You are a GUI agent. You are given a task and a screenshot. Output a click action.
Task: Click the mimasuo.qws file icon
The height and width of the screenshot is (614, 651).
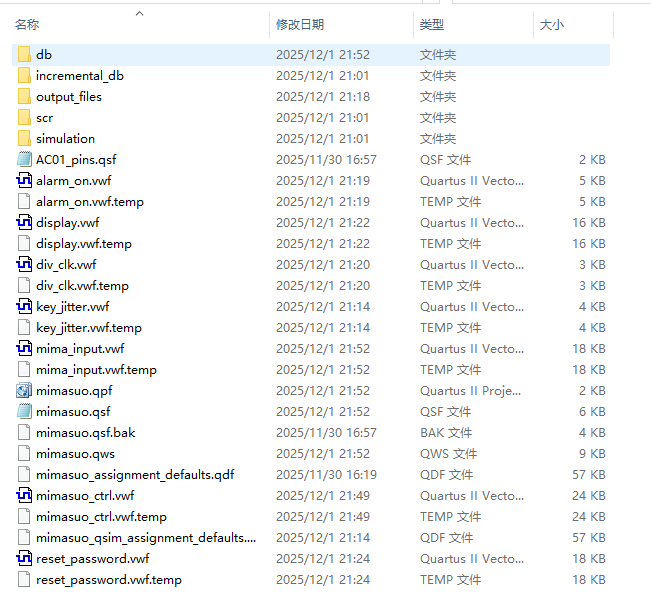pos(24,453)
